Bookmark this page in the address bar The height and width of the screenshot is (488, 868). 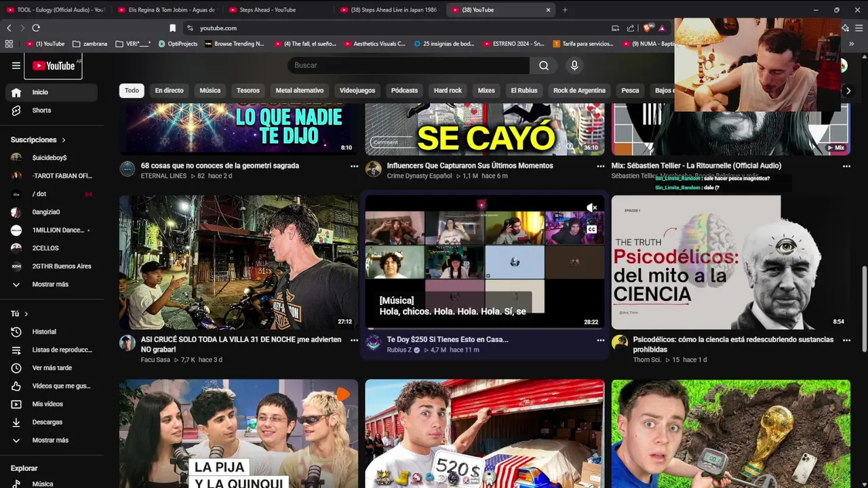[x=172, y=28]
